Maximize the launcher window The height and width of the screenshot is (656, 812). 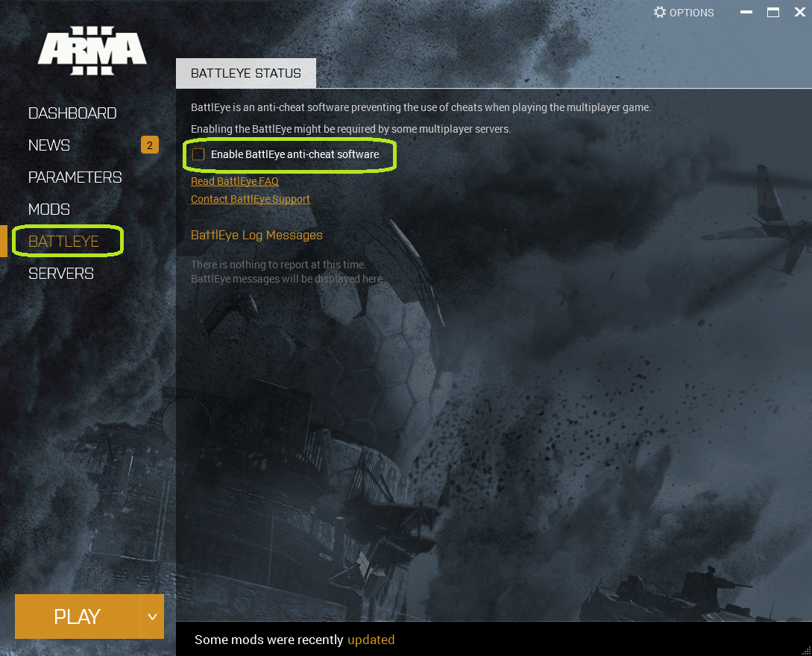[x=773, y=12]
